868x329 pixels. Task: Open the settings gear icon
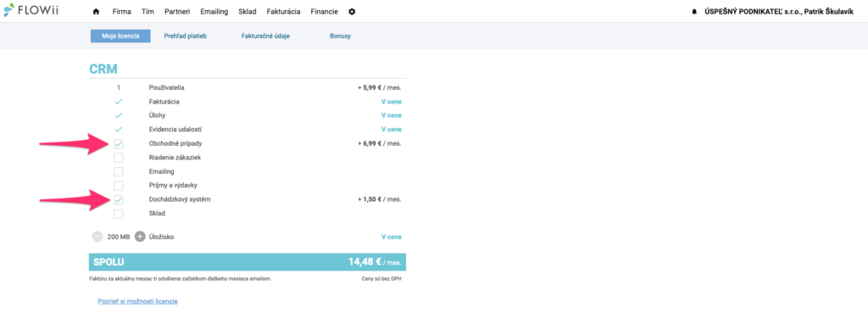(x=352, y=12)
